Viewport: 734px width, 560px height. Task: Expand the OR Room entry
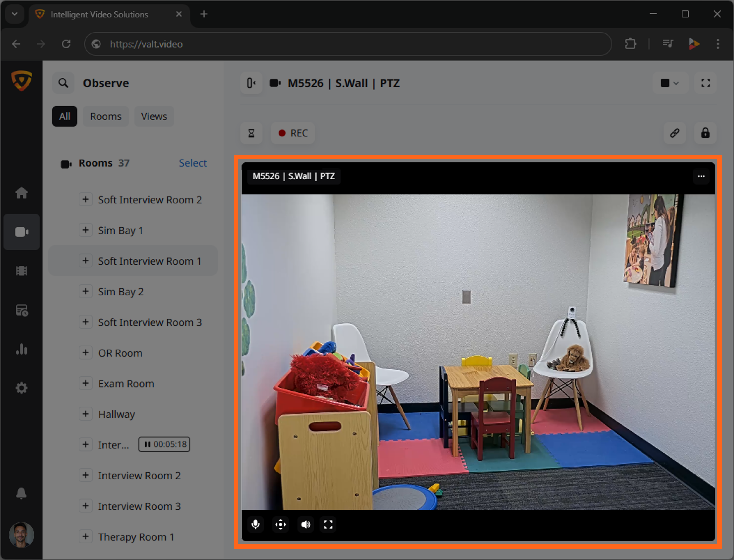click(x=86, y=353)
